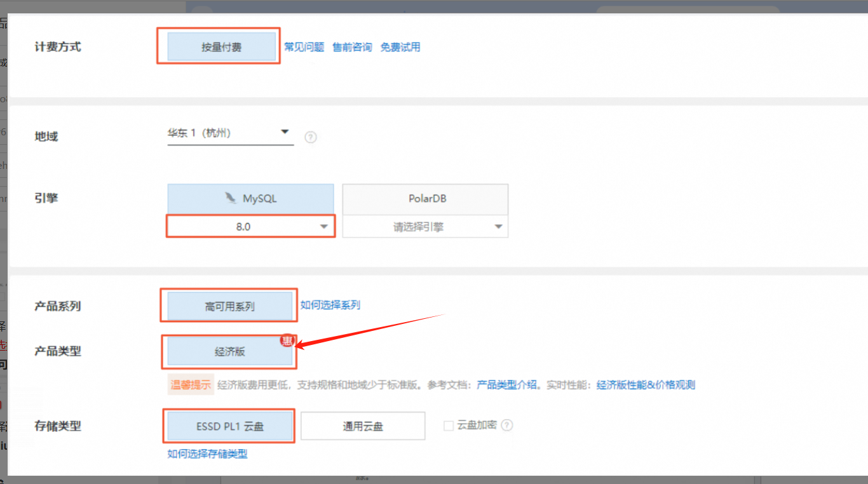Image resolution: width=868 pixels, height=484 pixels.
Task: Click the help icon beside the region dropdown
Action: click(x=310, y=137)
